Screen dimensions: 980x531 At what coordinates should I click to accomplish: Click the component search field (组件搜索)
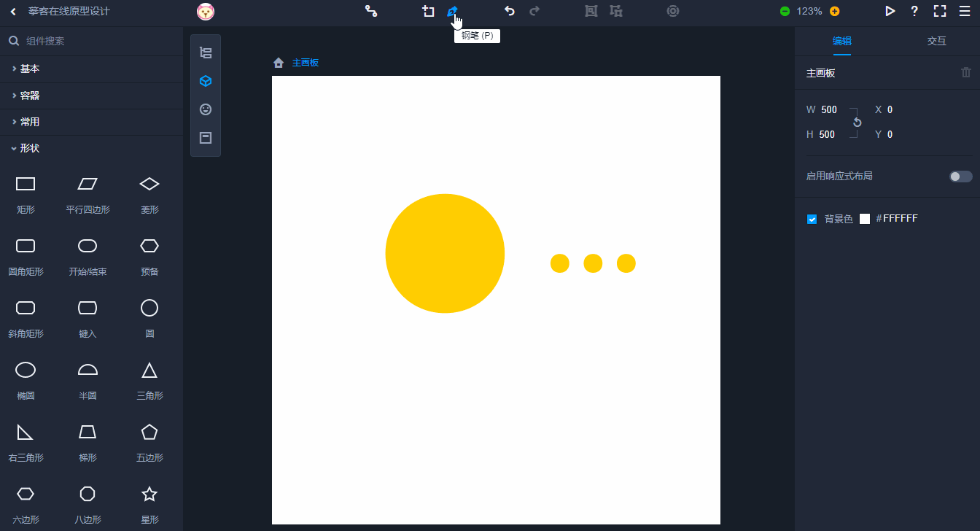[95, 41]
